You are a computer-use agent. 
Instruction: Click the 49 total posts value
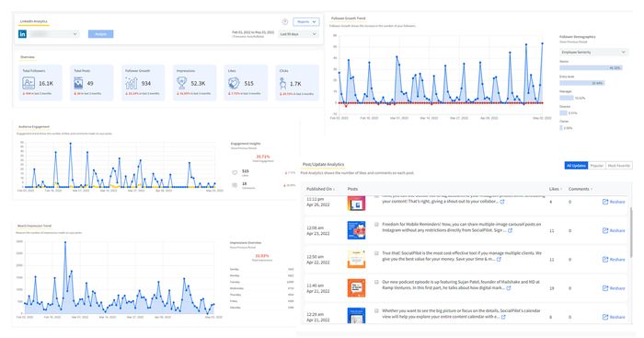[x=90, y=84]
